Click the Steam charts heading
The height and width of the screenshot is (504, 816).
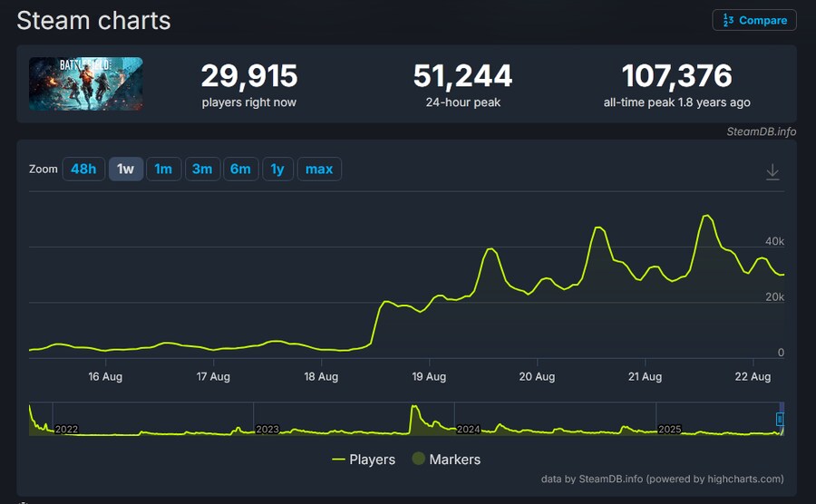pos(93,21)
